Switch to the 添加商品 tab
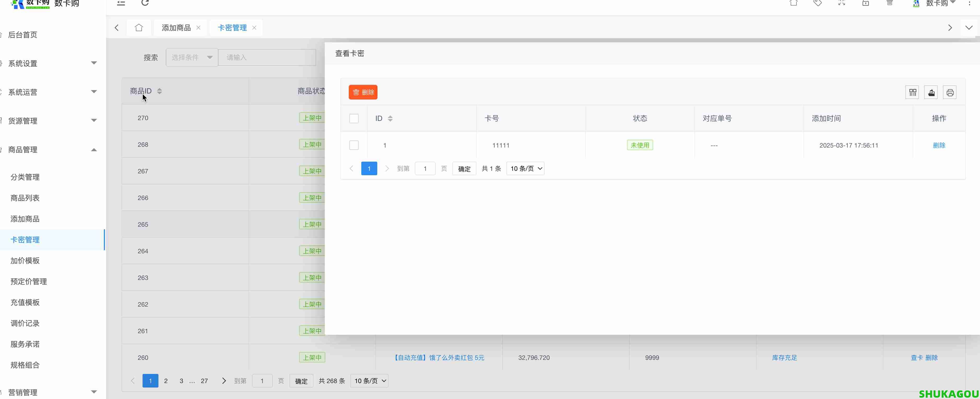Image resolution: width=980 pixels, height=399 pixels. point(176,27)
